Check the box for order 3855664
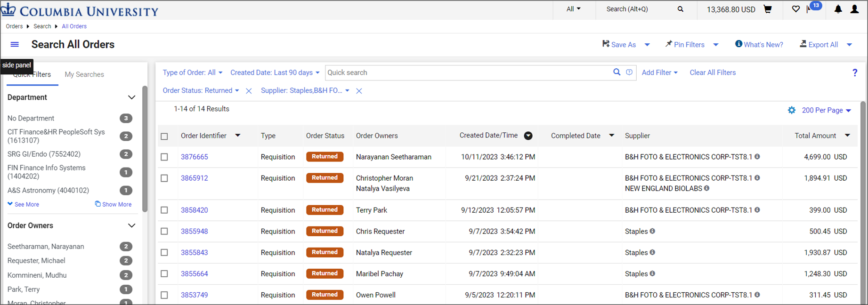 (x=164, y=274)
